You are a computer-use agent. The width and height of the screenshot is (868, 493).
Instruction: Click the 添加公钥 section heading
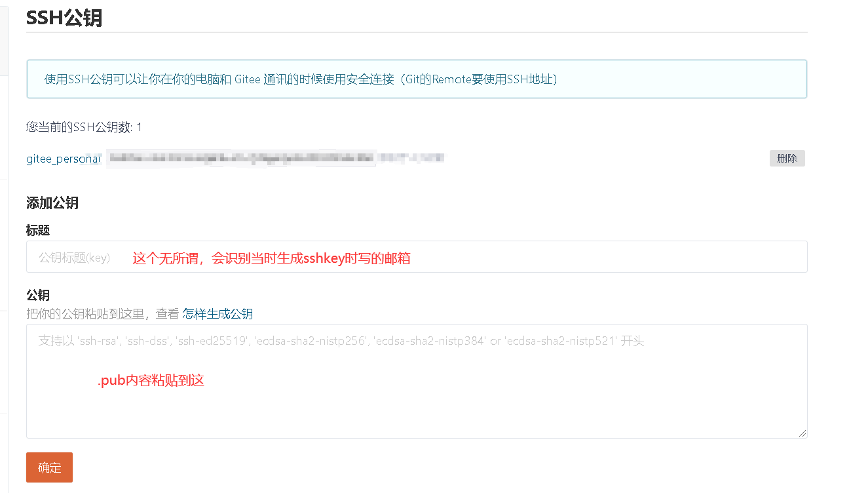[x=52, y=203]
